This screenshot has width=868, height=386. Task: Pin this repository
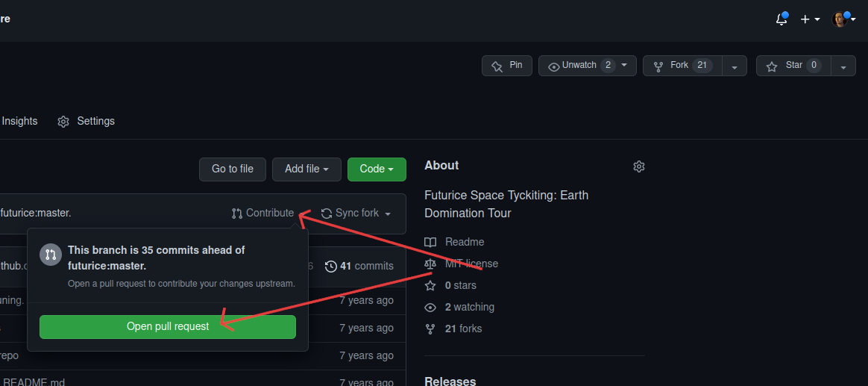point(507,66)
